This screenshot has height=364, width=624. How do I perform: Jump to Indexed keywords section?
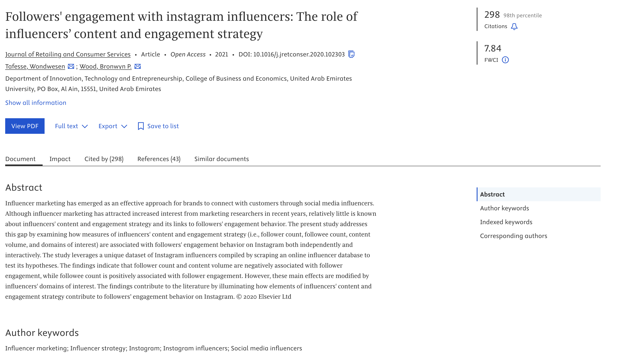click(x=506, y=222)
